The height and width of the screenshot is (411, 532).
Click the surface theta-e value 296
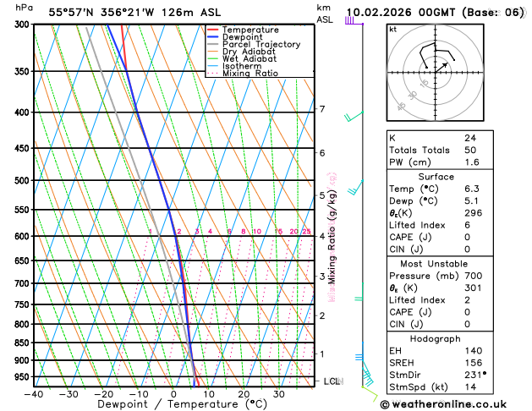474,213
